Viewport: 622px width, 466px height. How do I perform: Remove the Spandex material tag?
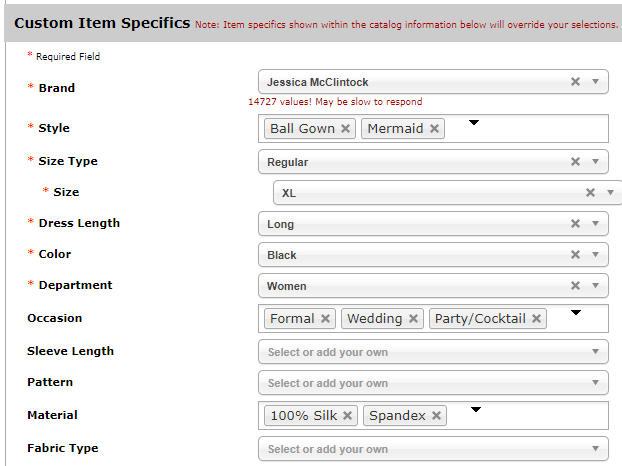pos(436,416)
